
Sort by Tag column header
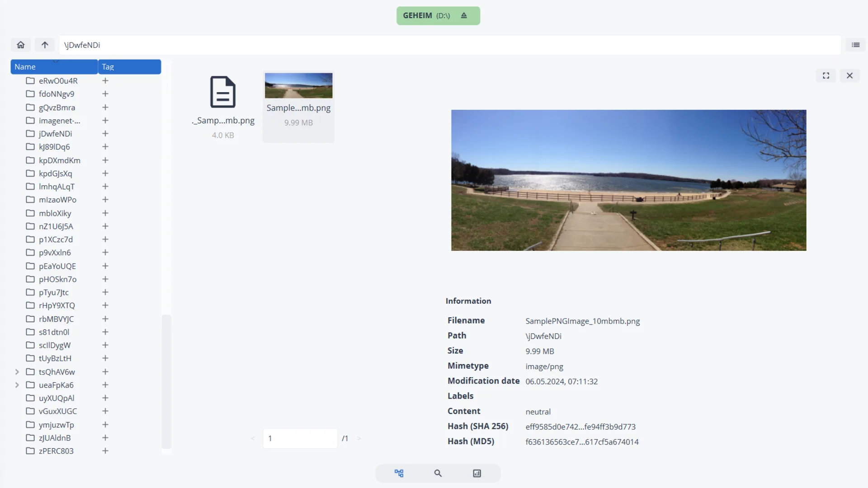click(x=130, y=66)
